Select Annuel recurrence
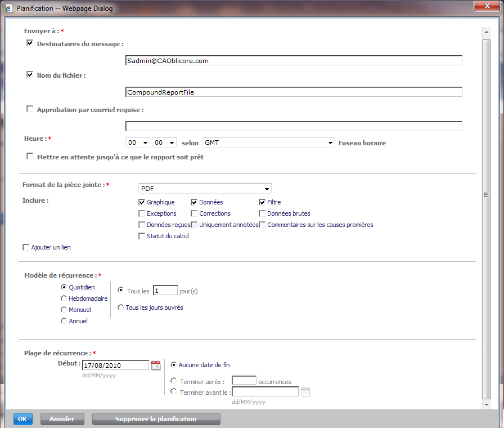The image size is (504, 428). pos(64,321)
